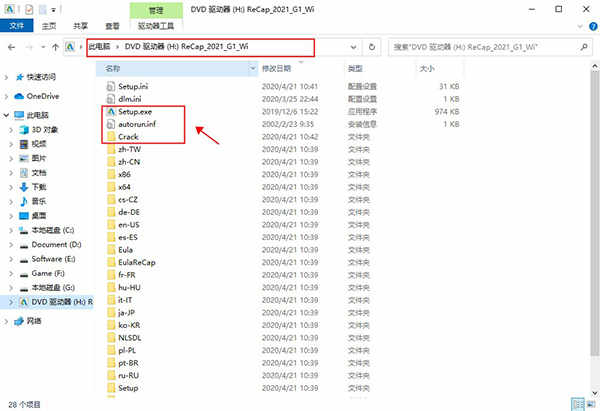Select Local Disk (G:) in sidebar
Screen dimensions: 600x411
coord(53,288)
